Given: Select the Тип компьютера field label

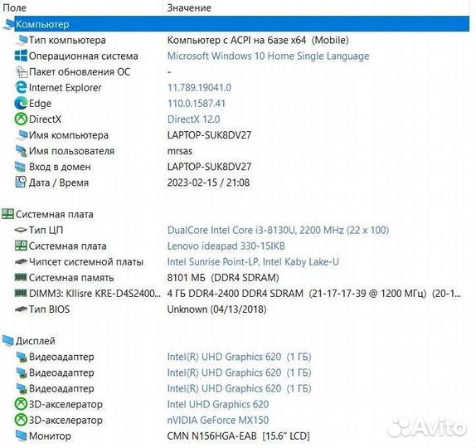Looking at the screenshot, I should [67, 40].
